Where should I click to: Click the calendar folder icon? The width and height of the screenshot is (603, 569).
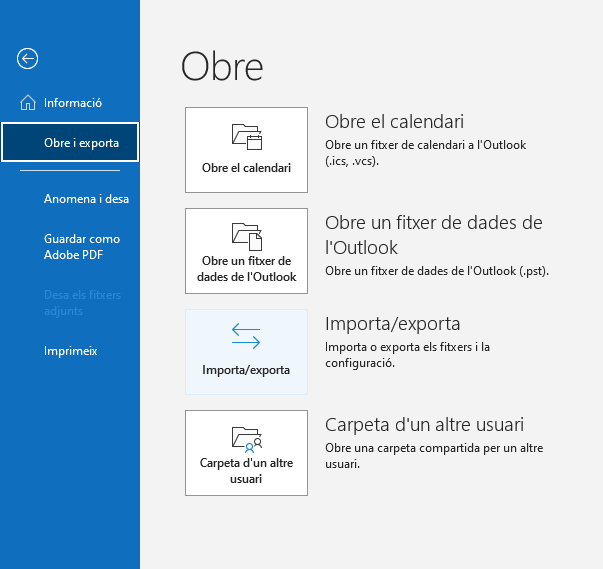point(246,136)
